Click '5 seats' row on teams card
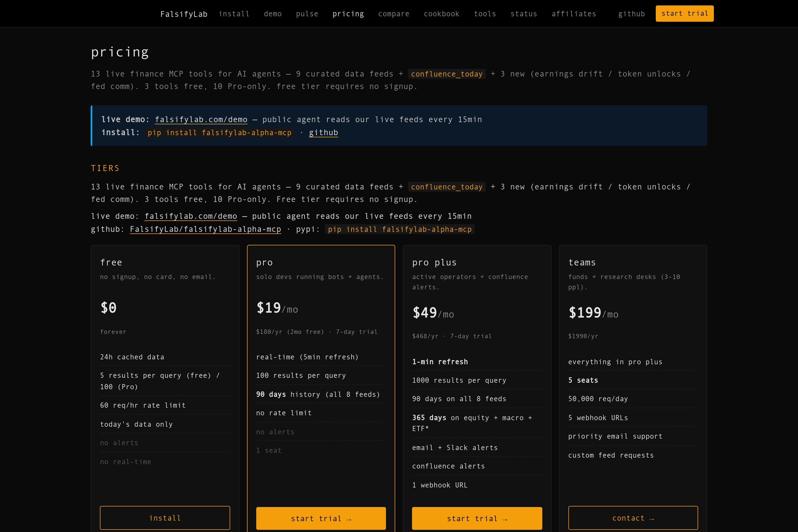 (633, 380)
